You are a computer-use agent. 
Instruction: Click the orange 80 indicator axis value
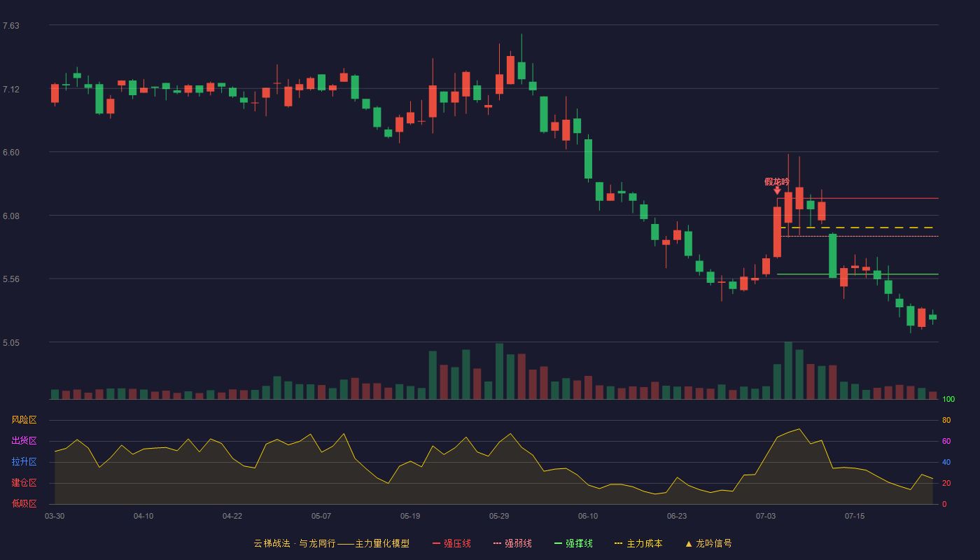(x=946, y=420)
